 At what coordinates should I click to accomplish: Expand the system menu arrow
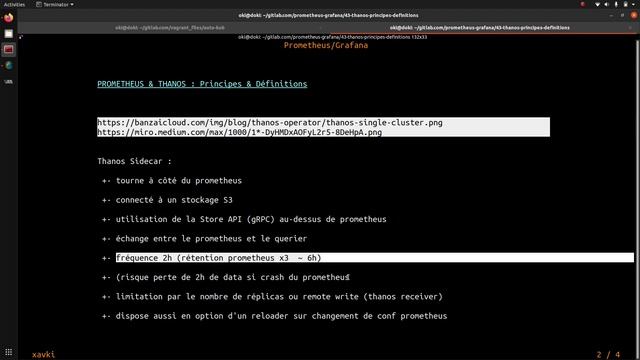(x=634, y=4)
